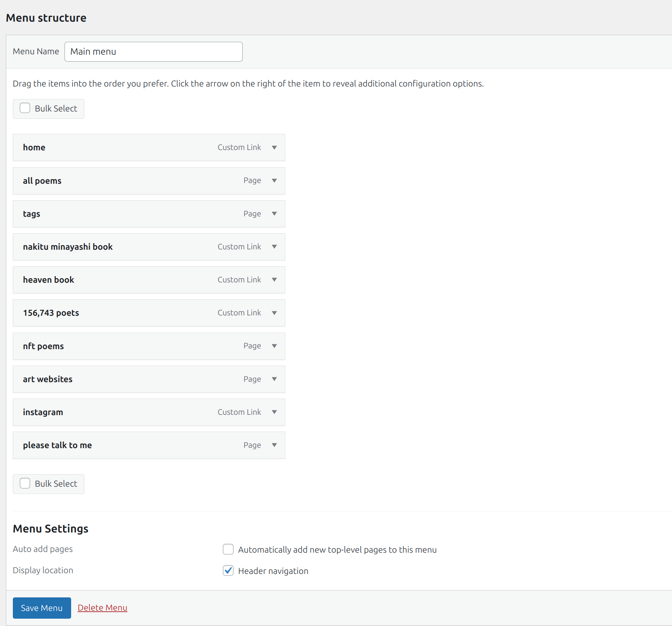672x626 pixels.
Task: Expand the all poems item options
Action: pos(274,180)
